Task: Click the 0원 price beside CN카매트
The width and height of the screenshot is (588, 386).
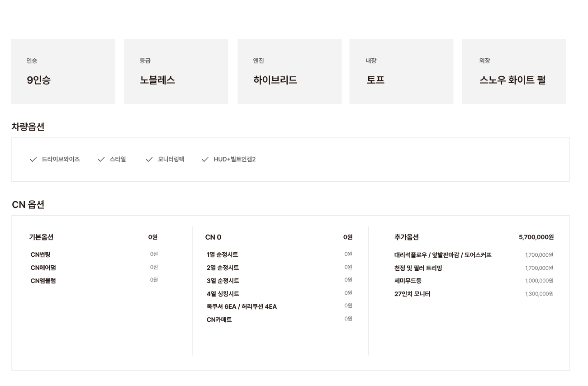Action: (348, 319)
